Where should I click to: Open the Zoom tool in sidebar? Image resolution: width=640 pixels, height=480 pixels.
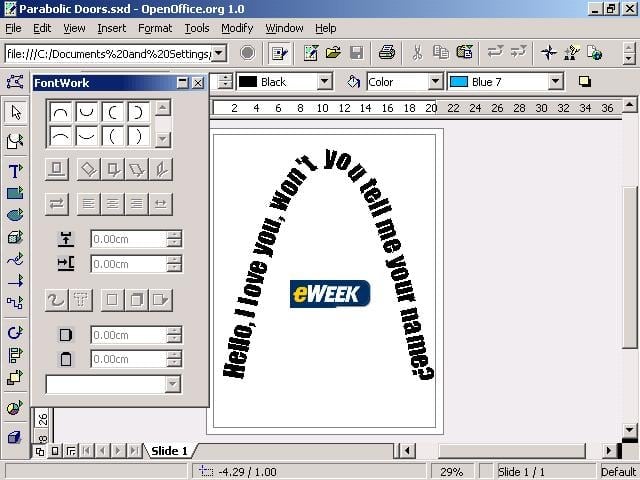click(x=16, y=140)
